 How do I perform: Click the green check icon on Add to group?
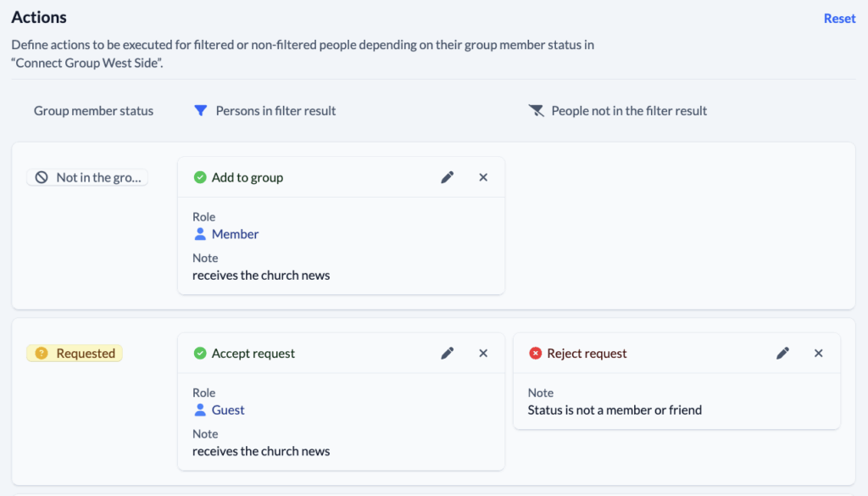200,177
